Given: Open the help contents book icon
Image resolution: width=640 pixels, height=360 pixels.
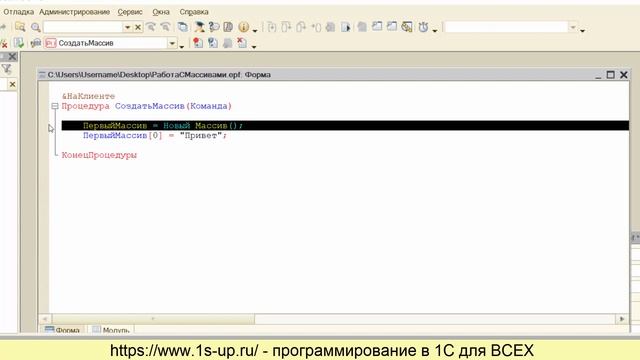Looking at the screenshot, I should click(x=228, y=27).
